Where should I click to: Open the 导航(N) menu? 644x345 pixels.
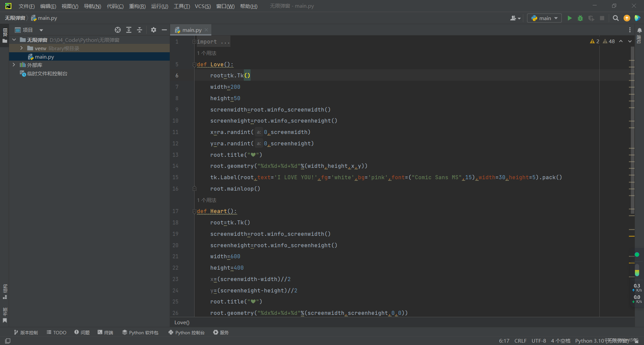(x=92, y=6)
